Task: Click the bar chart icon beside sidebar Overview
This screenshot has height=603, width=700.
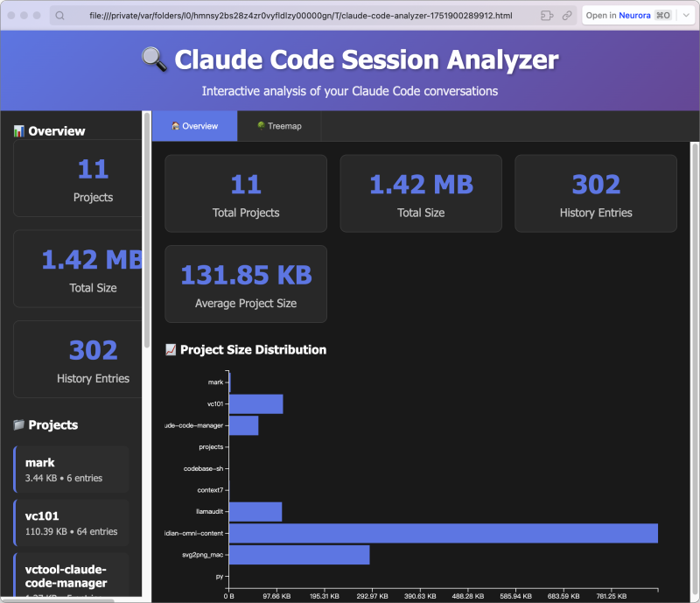Action: click(18, 131)
